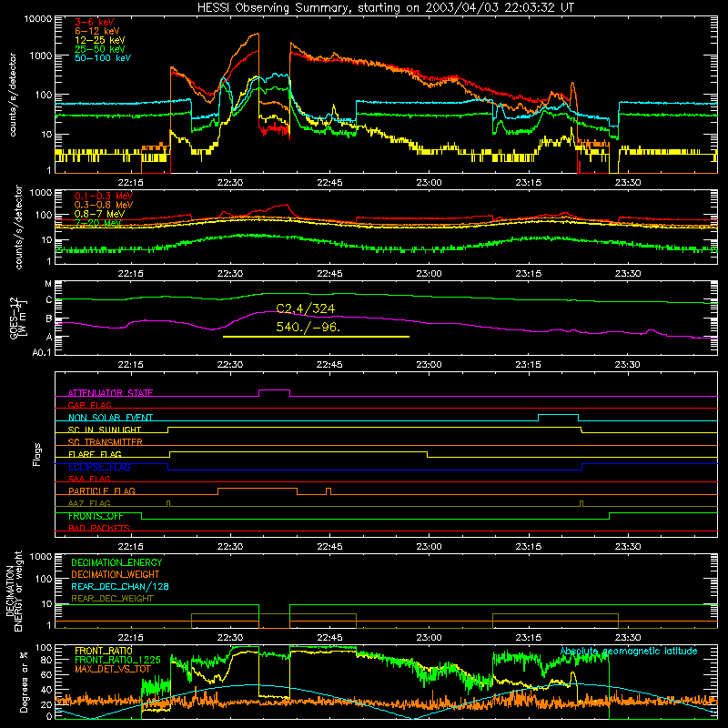The image size is (728, 728).
Task: Click 22:45 time label below the MeV panel
Action: (329, 274)
